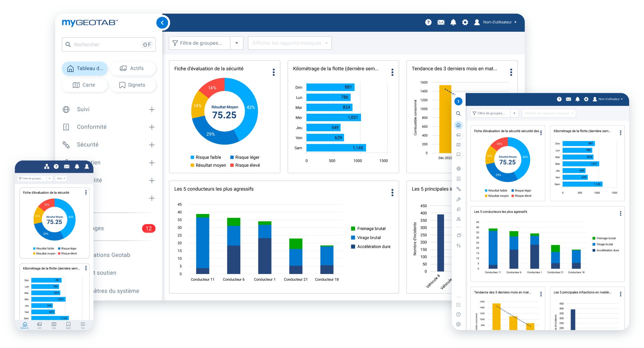Expand the Suivi menu with plus sign

(152, 109)
